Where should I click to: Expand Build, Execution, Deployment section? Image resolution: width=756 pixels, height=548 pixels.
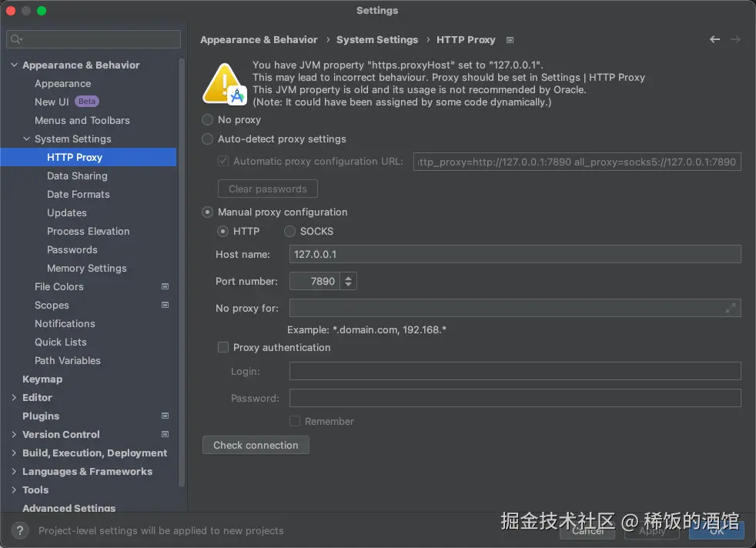pyautogui.click(x=14, y=453)
